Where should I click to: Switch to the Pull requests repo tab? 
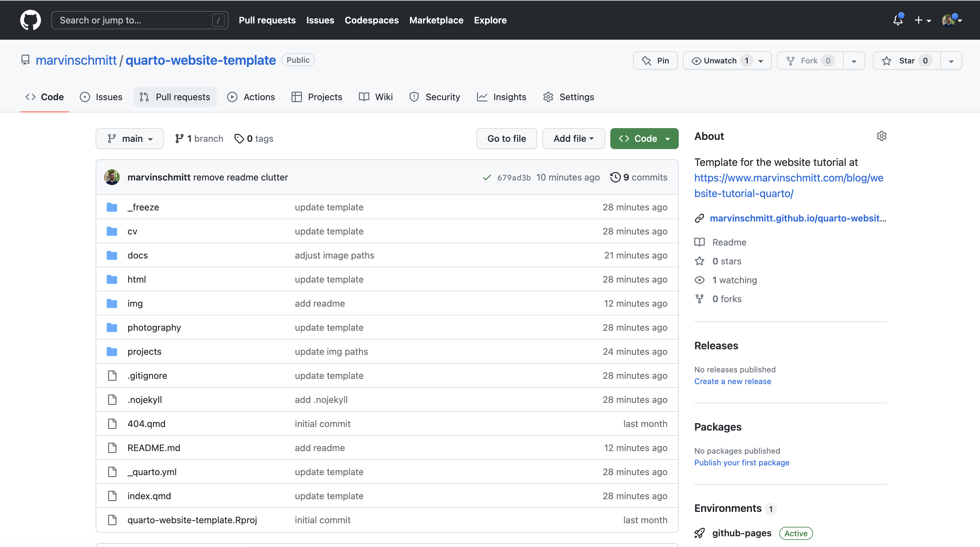[x=175, y=97]
